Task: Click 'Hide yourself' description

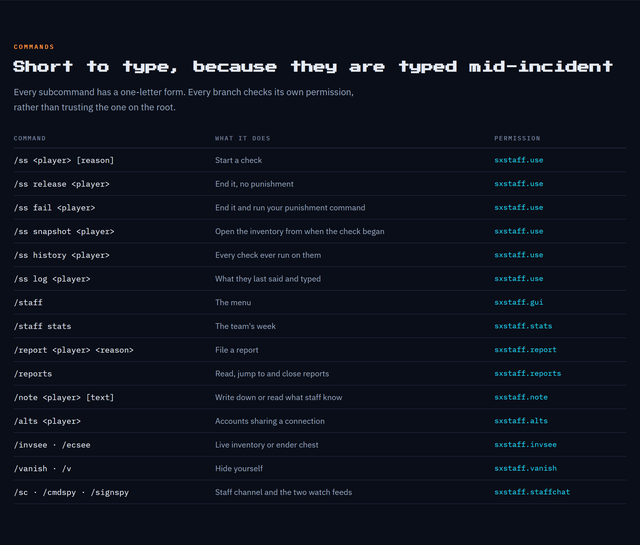Action: click(x=239, y=468)
